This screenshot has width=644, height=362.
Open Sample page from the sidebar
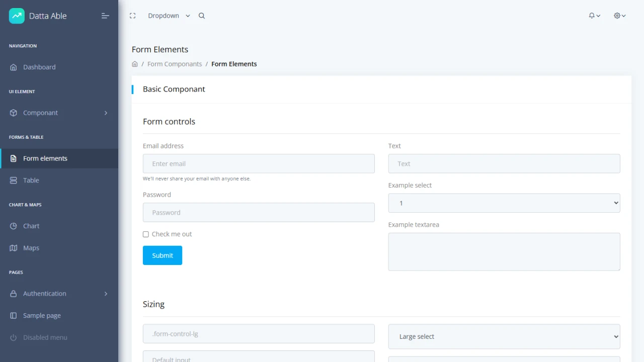coord(42,315)
